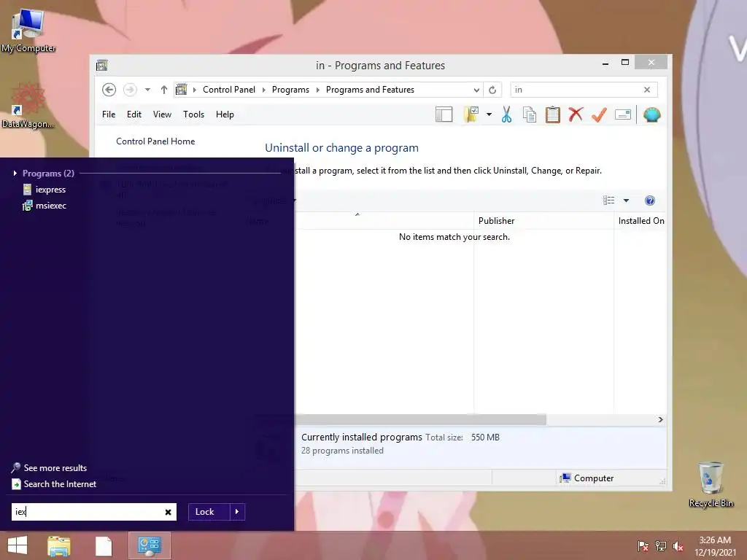Click the folder options toolbar icon
The width and height of the screenshot is (747, 560).
coord(471,114)
